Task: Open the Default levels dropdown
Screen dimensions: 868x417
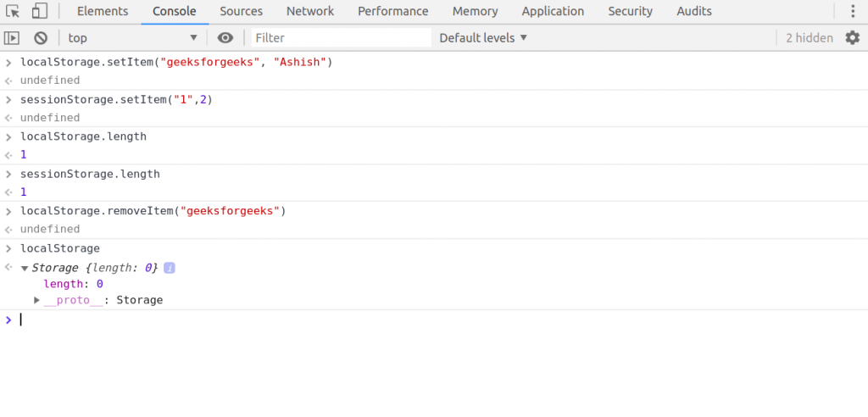Action: click(483, 38)
